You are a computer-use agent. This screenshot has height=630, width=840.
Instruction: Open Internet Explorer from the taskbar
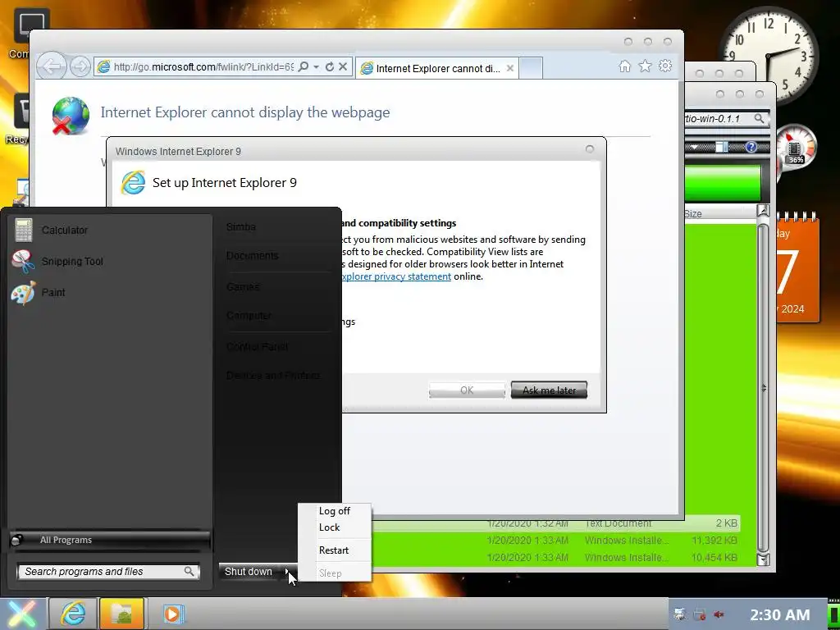click(x=73, y=614)
